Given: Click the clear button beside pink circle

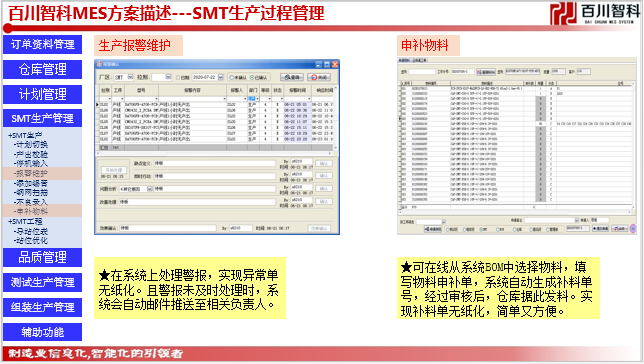Looking at the screenshot, I should pyautogui.click(x=620, y=228).
